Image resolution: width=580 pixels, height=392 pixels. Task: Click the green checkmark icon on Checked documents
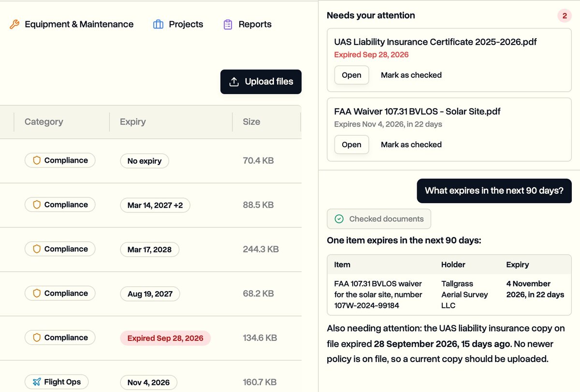[x=339, y=219]
